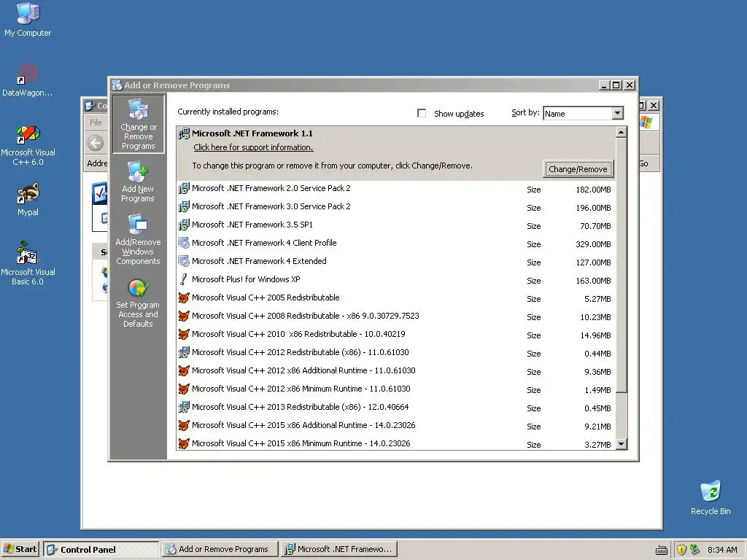Viewport: 747px width, 560px height.
Task: Click scroll up arrow of programs list
Action: coord(621,133)
